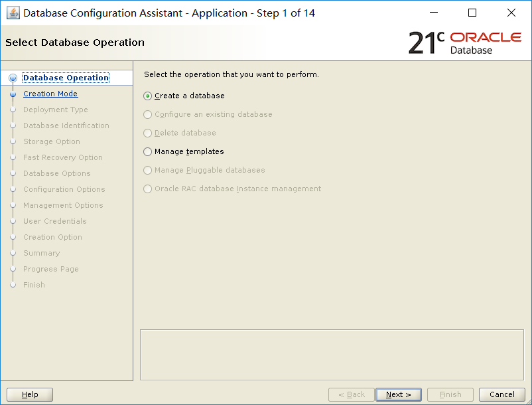Open the Help dialog

click(30, 394)
